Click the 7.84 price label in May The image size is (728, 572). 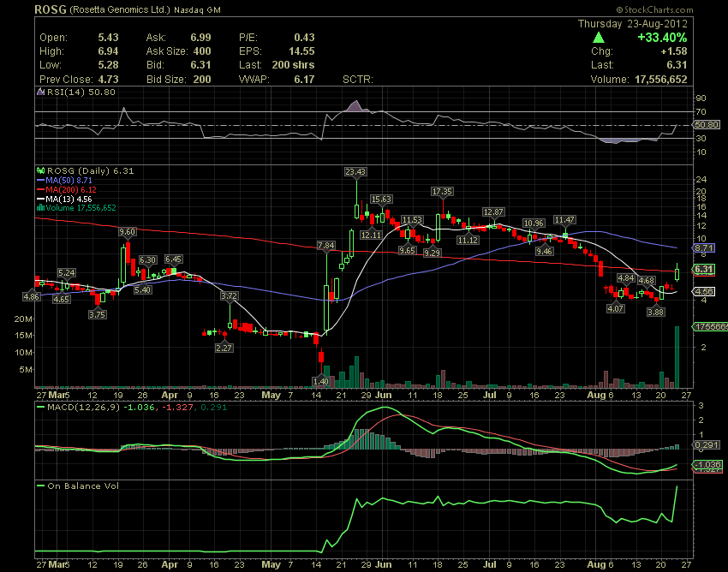coord(326,245)
